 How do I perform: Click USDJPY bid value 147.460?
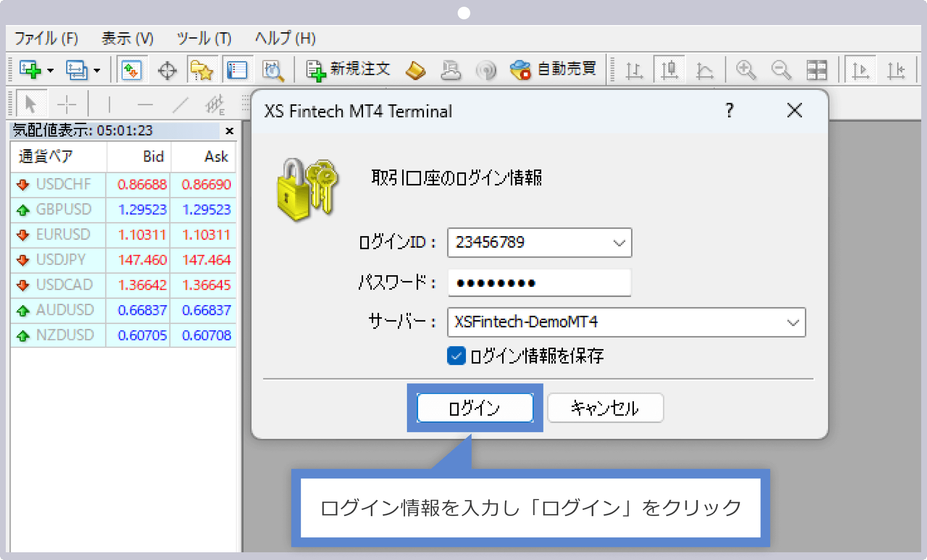point(142,260)
